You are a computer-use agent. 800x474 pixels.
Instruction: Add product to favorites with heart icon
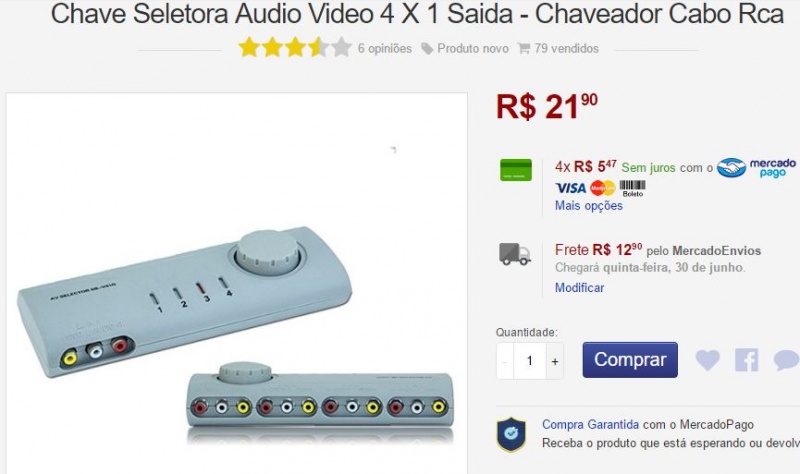tap(707, 360)
